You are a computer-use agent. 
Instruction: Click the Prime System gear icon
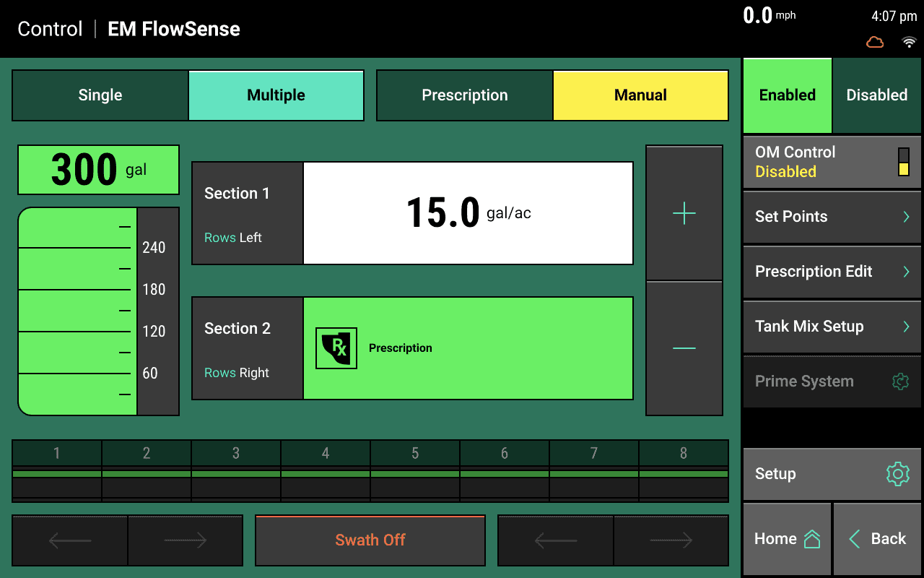899,381
